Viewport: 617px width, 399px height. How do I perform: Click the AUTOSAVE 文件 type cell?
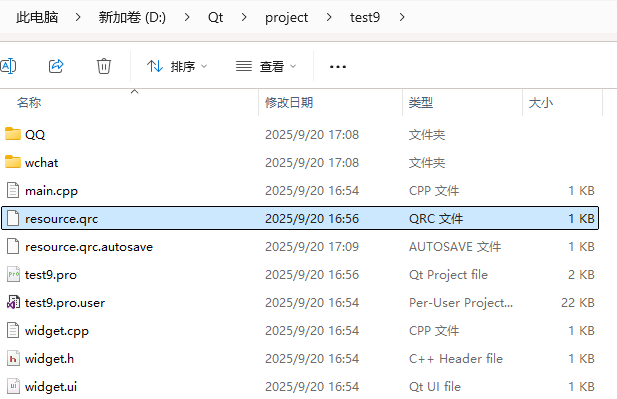(x=455, y=247)
